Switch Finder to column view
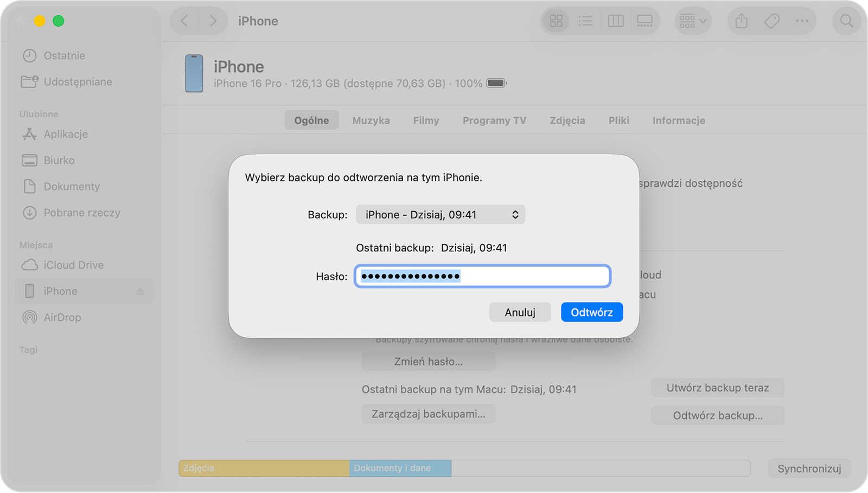The width and height of the screenshot is (868, 493). click(616, 21)
